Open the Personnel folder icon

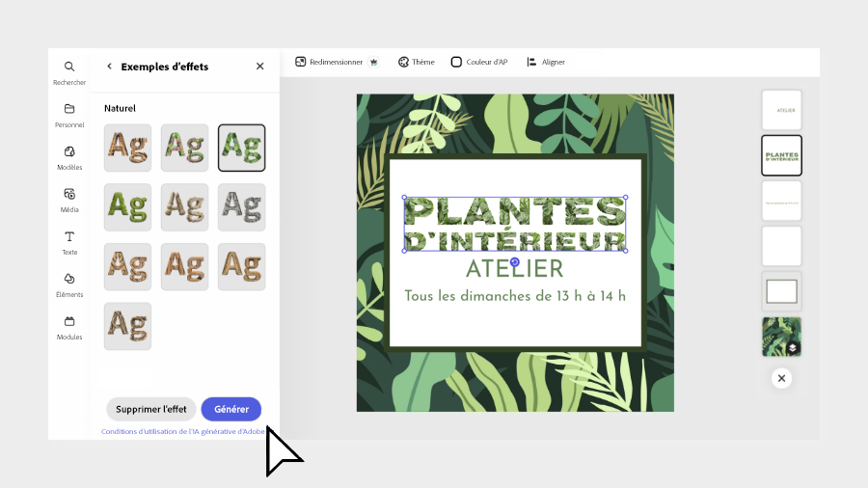click(69, 109)
